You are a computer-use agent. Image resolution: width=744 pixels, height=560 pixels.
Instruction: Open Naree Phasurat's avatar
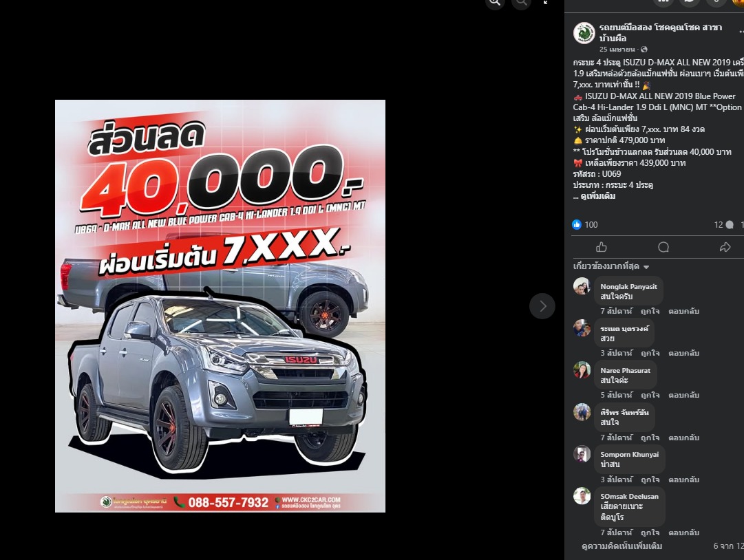coord(582,370)
